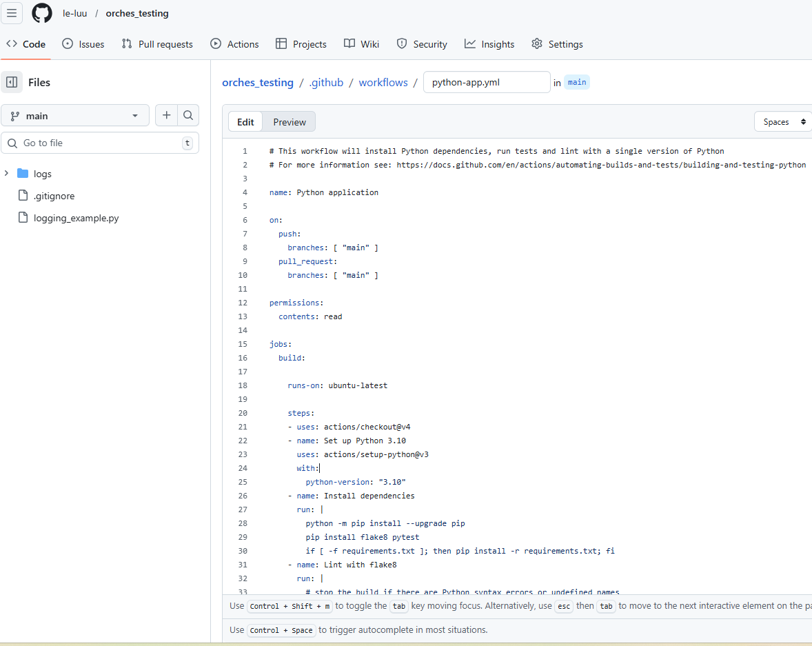Image resolution: width=812 pixels, height=646 pixels.
Task: Click the search magnifier icon in Files
Action: 188,116
